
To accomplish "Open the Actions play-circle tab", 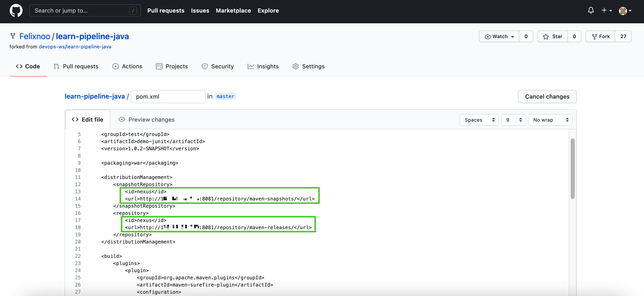I will (127, 66).
